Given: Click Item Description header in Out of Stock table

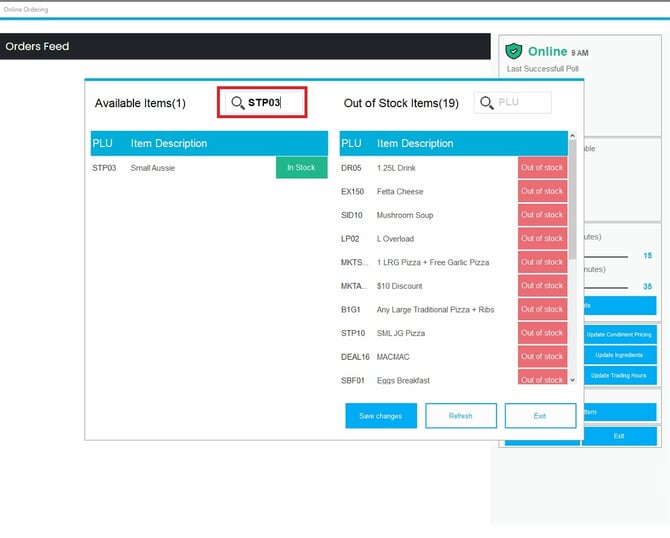Looking at the screenshot, I should [x=415, y=143].
